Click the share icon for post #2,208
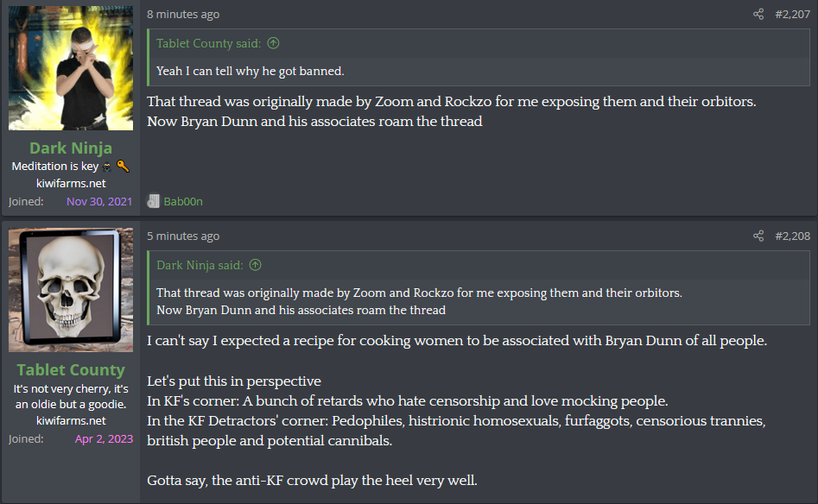 click(758, 236)
